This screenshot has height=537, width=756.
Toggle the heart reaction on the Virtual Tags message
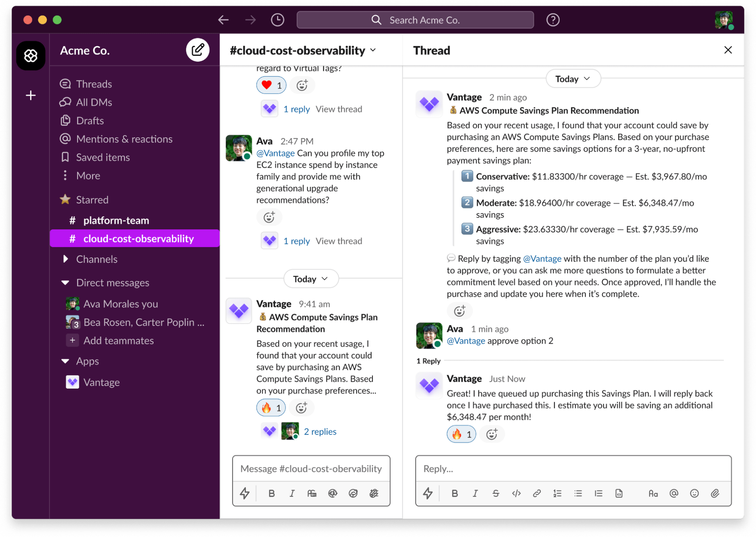point(271,85)
